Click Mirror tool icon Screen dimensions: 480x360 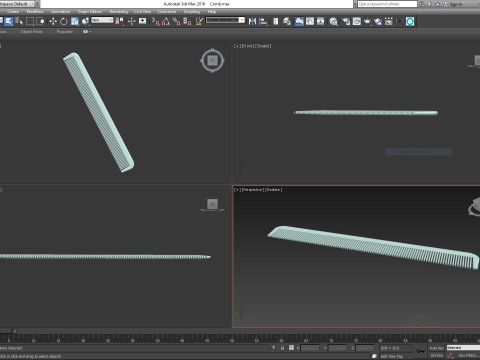(x=253, y=21)
